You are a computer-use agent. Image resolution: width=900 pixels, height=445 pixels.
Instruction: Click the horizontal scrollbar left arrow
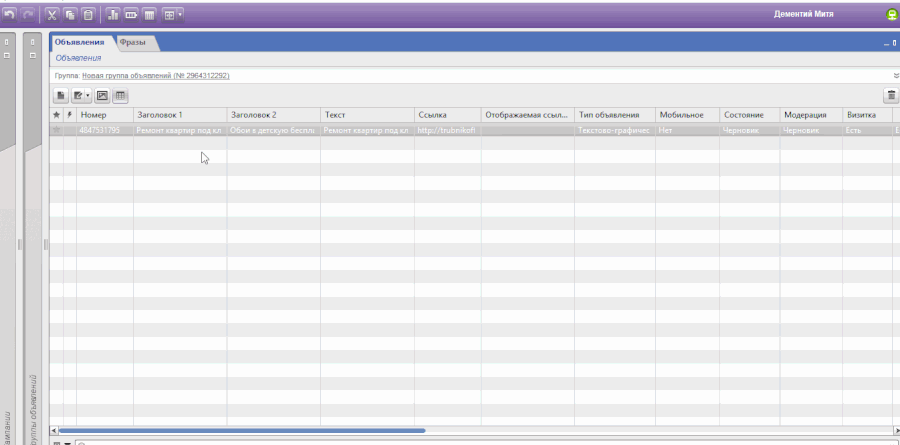click(x=54, y=430)
